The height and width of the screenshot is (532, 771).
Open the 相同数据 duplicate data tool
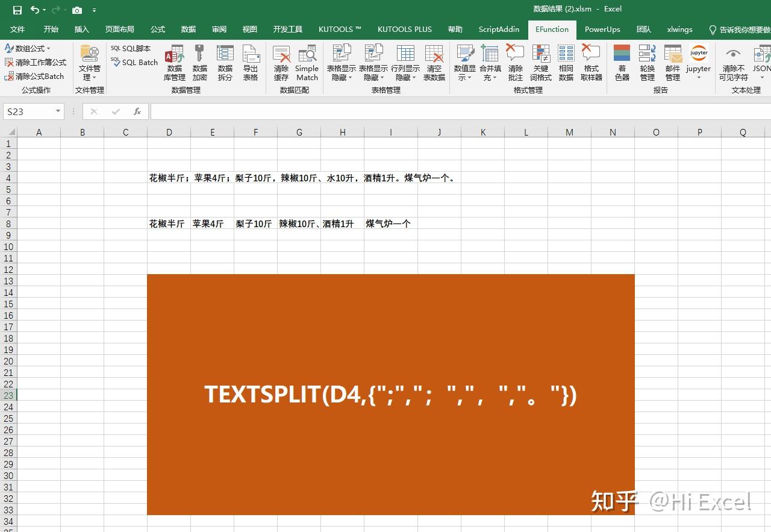coord(566,62)
